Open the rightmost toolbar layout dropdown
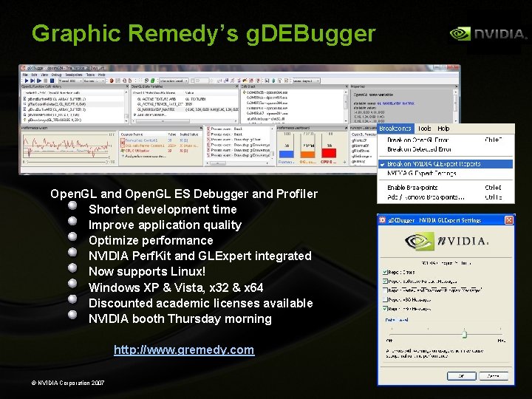Image resolution: width=532 pixels, height=399 pixels. coord(306,81)
